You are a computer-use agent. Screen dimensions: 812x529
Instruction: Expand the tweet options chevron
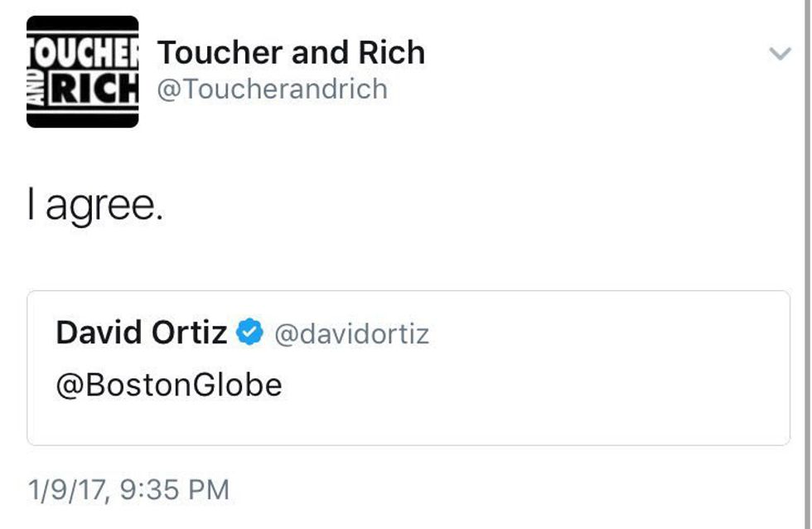(x=780, y=55)
